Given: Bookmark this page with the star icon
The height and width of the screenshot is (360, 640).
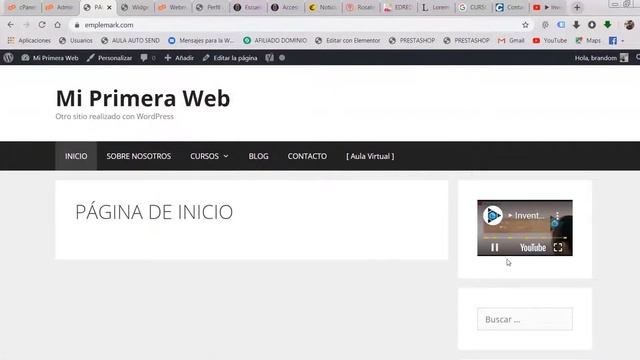Looking at the screenshot, I should [x=525, y=25].
